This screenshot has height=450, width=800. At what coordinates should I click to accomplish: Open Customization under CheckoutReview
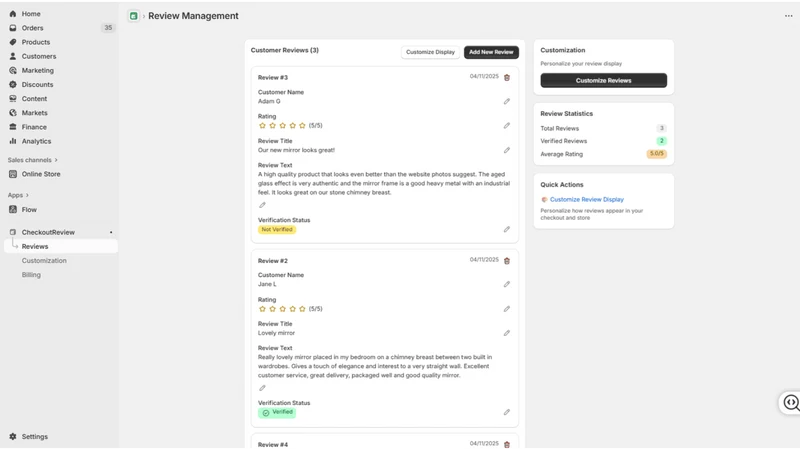pyautogui.click(x=44, y=261)
